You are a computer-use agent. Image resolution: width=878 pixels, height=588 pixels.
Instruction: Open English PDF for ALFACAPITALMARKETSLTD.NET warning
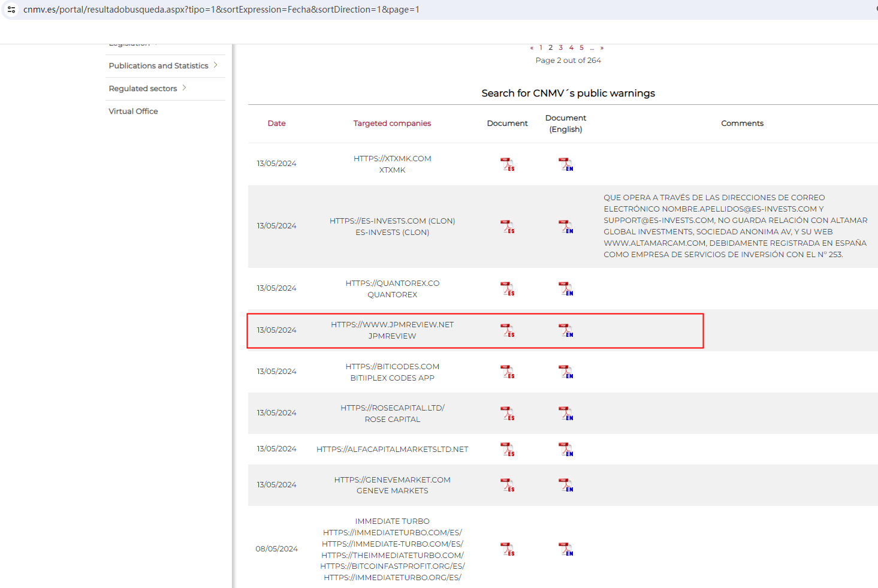click(x=565, y=449)
